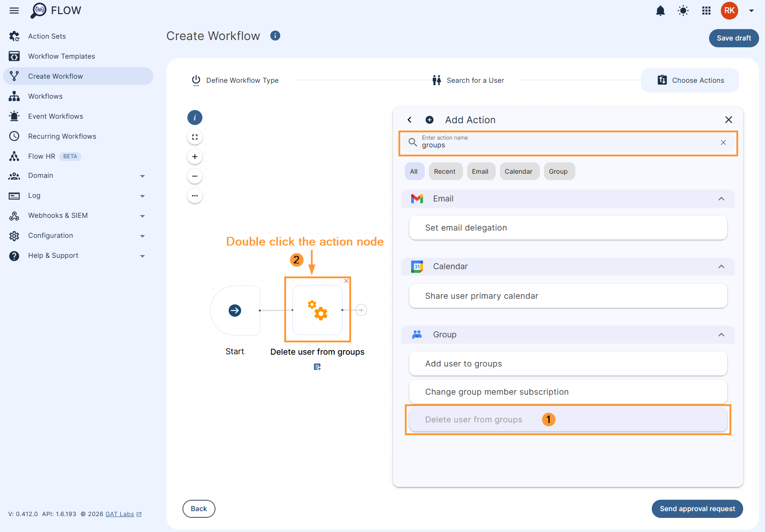765x532 pixels.
Task: Send the approval request
Action: point(697,509)
